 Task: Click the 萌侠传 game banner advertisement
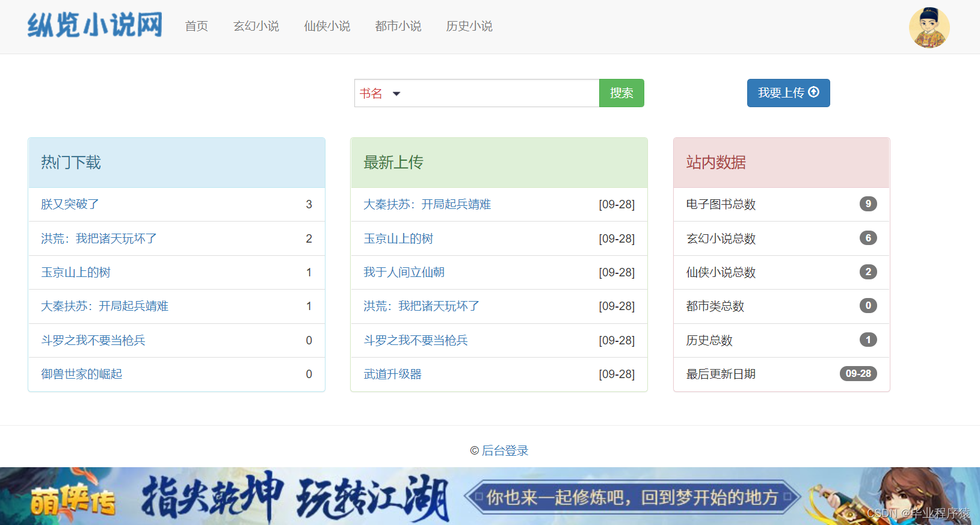(490, 496)
